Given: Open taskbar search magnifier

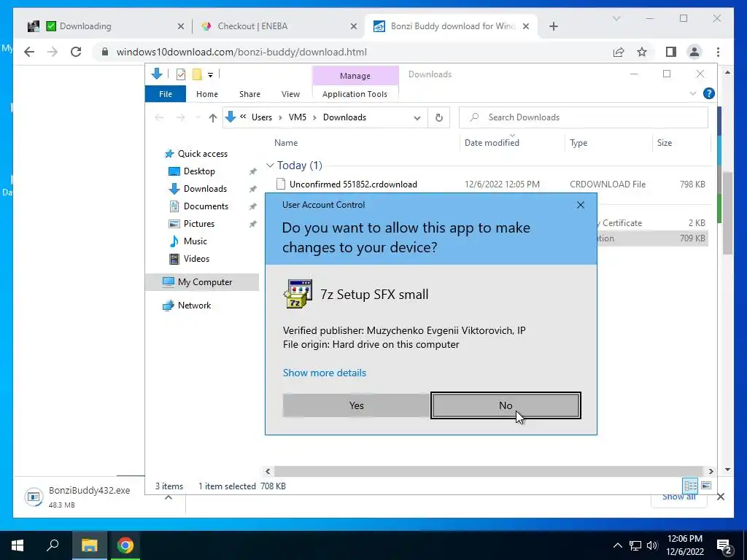Looking at the screenshot, I should point(53,545).
